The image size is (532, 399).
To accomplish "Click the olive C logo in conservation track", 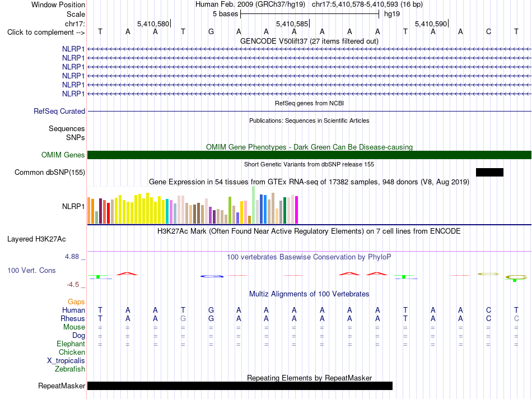I will point(488,273).
